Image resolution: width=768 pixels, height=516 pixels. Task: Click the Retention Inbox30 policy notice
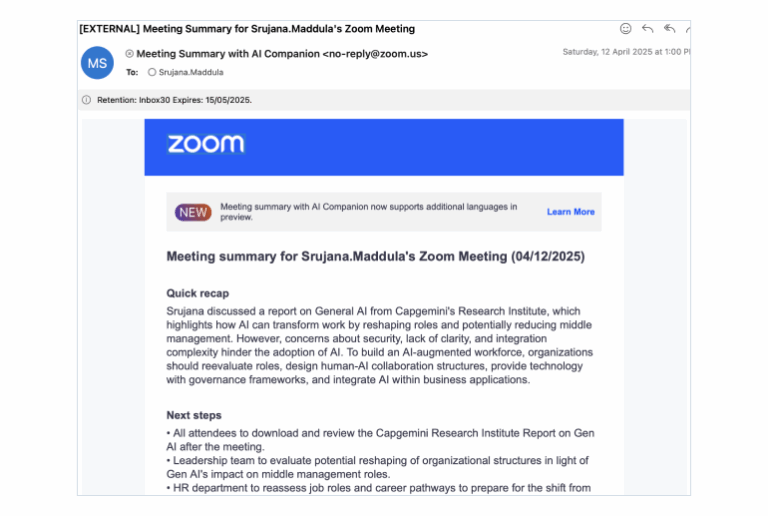[x=174, y=100]
